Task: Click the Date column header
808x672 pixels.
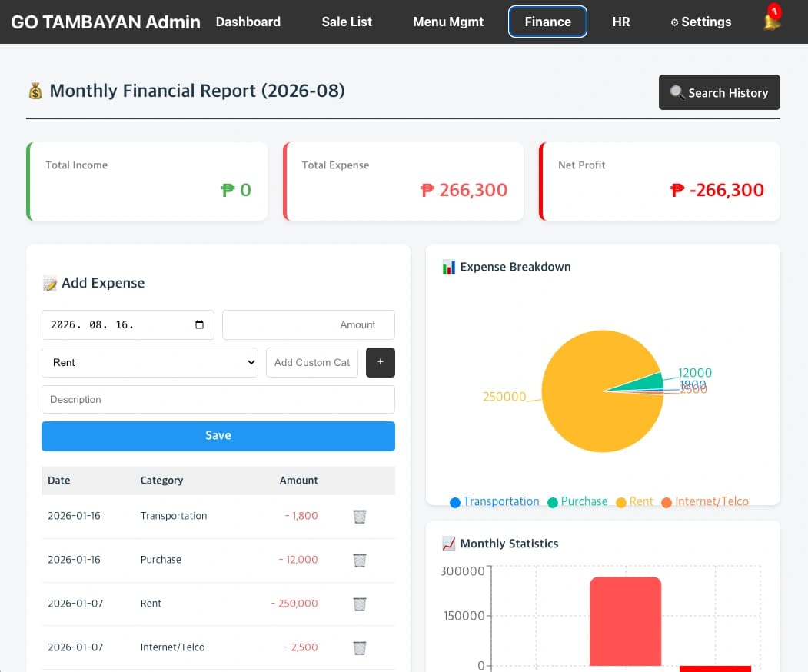Action: click(58, 481)
